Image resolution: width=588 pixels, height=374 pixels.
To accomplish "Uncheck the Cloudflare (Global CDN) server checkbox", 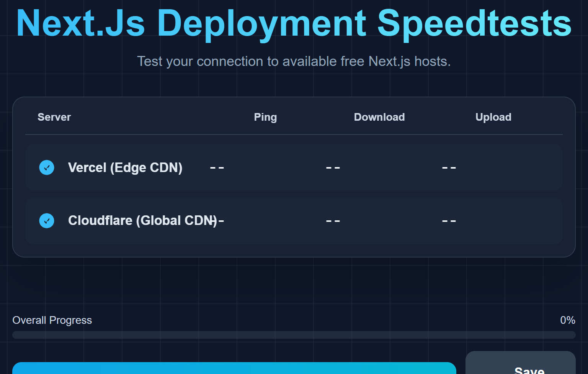I will coord(47,221).
